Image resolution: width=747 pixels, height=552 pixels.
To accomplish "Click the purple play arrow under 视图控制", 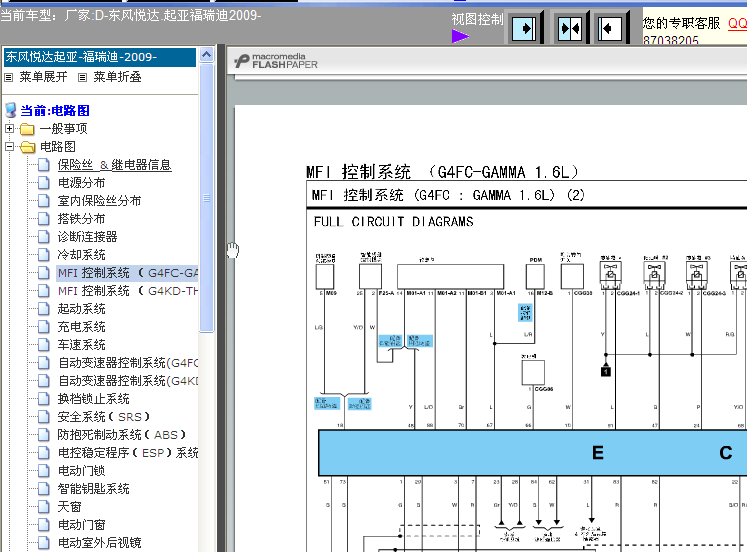I will tap(460, 36).
